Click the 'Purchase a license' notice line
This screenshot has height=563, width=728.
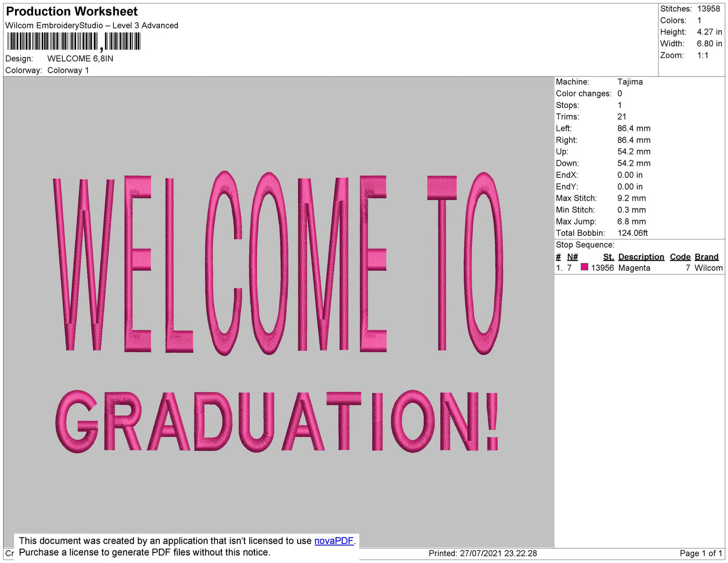[x=145, y=552]
